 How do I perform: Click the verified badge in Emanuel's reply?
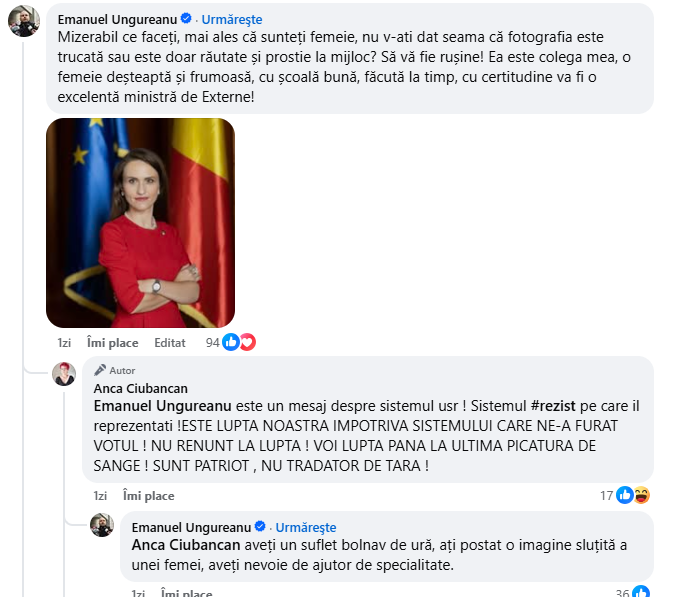(260, 526)
